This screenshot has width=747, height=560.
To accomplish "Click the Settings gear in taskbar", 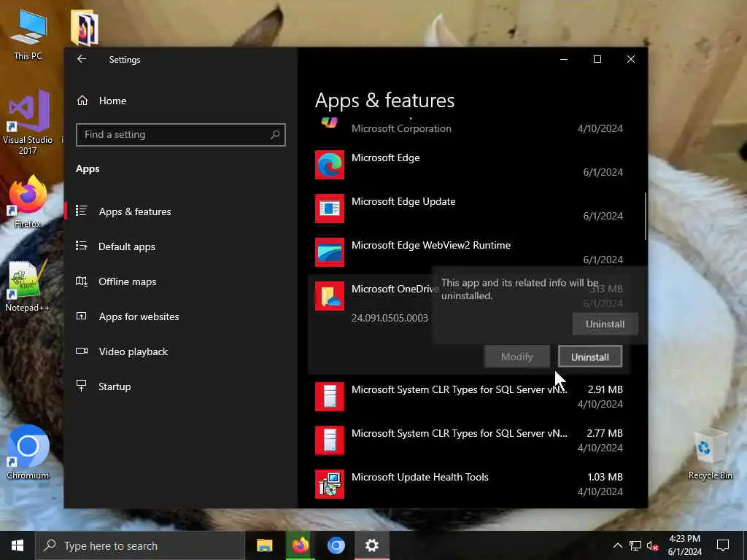I will pos(371,545).
